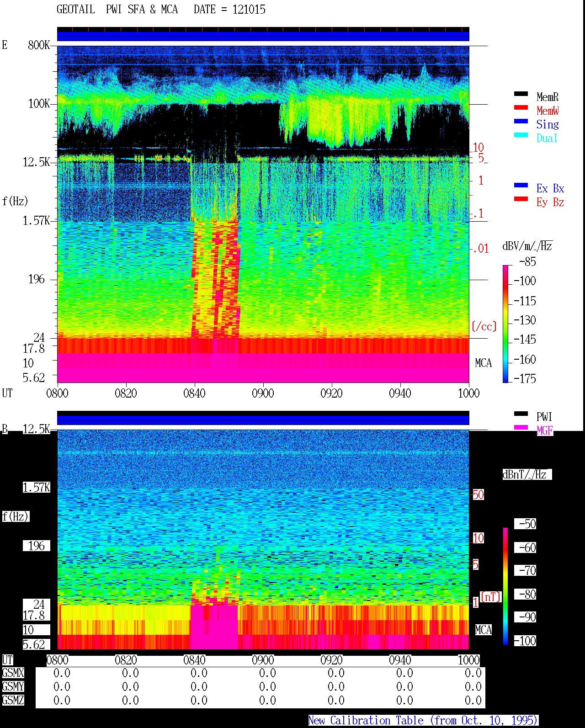Click the 0840 time tick under the E panel
The image size is (585, 728).
pyautogui.click(x=194, y=393)
